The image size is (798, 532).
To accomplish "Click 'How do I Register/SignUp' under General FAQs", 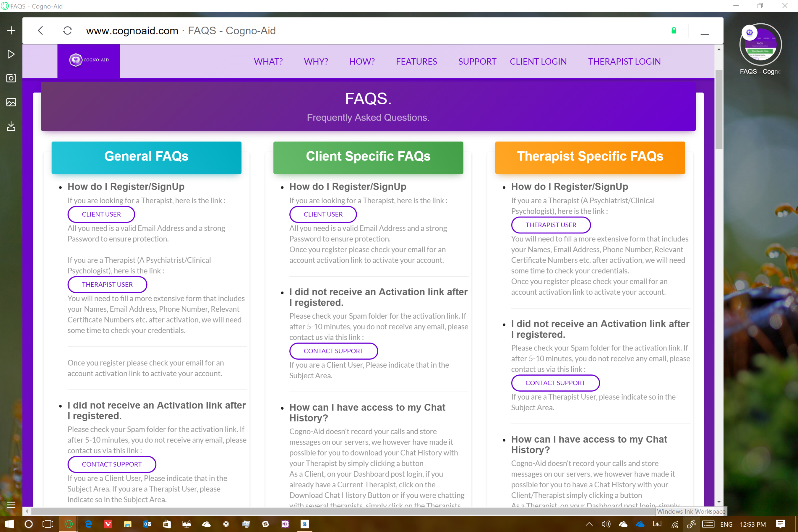I will (x=126, y=186).
